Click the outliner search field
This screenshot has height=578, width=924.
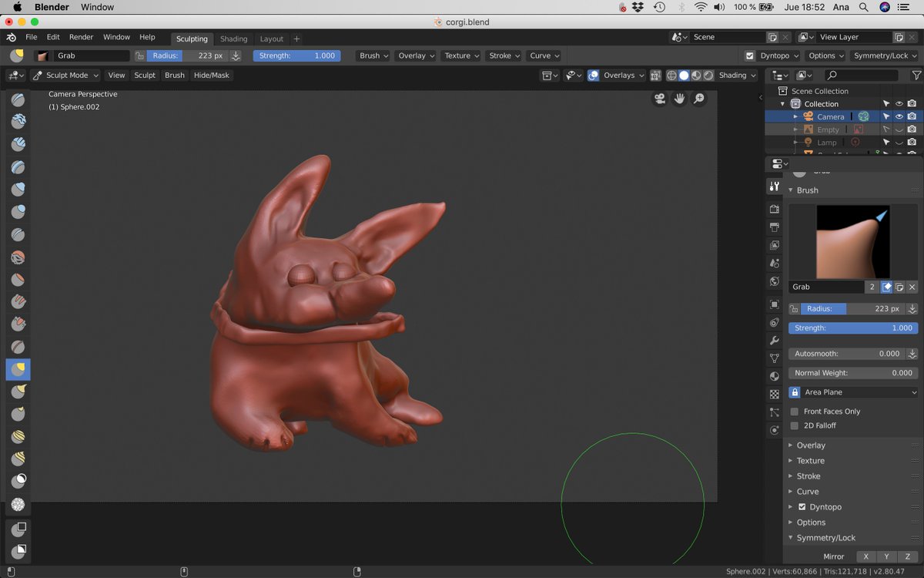point(861,76)
